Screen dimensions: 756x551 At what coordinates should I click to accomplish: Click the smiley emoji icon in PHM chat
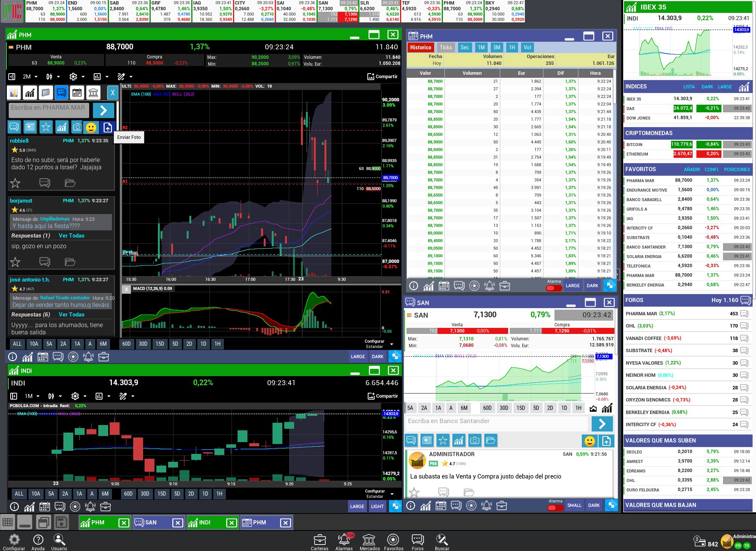pos(91,127)
